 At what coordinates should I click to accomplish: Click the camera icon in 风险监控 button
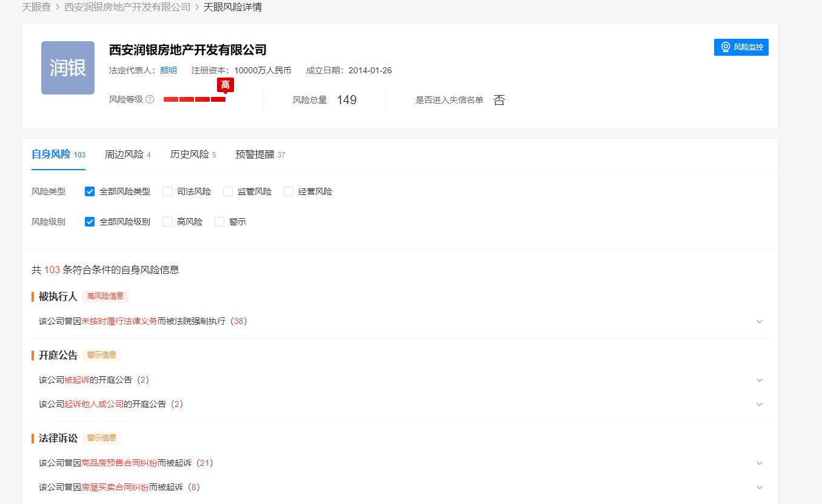tap(726, 47)
